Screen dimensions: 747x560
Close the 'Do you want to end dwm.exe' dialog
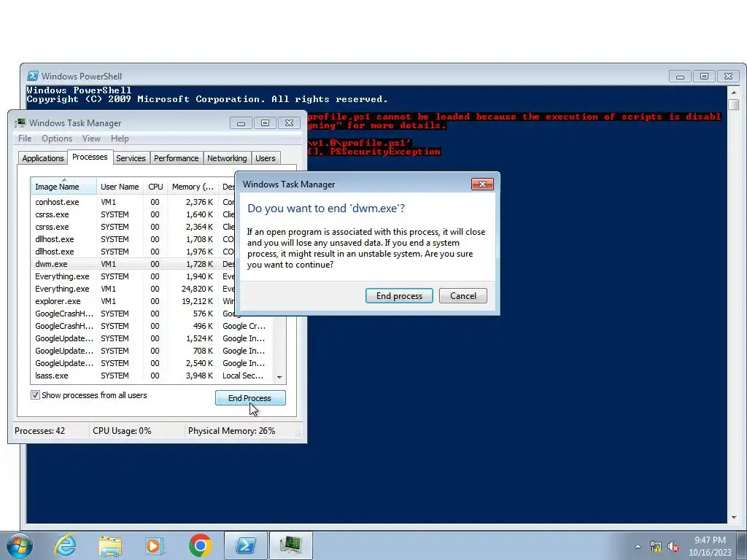click(482, 184)
